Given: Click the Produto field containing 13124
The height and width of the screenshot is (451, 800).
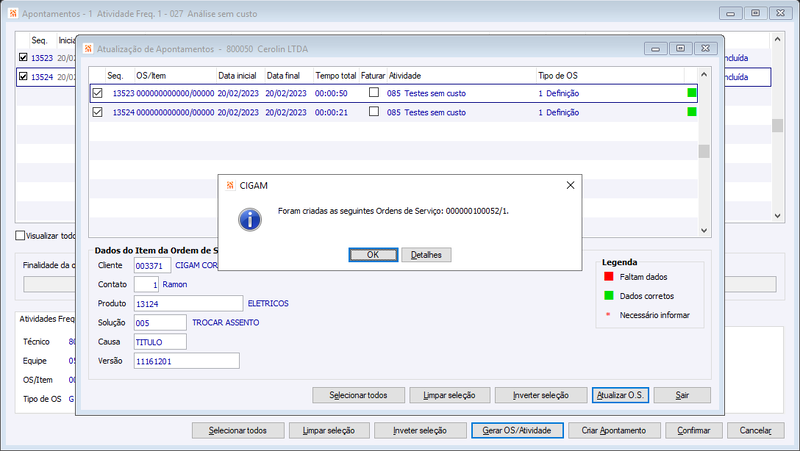Looking at the screenshot, I should [188, 304].
